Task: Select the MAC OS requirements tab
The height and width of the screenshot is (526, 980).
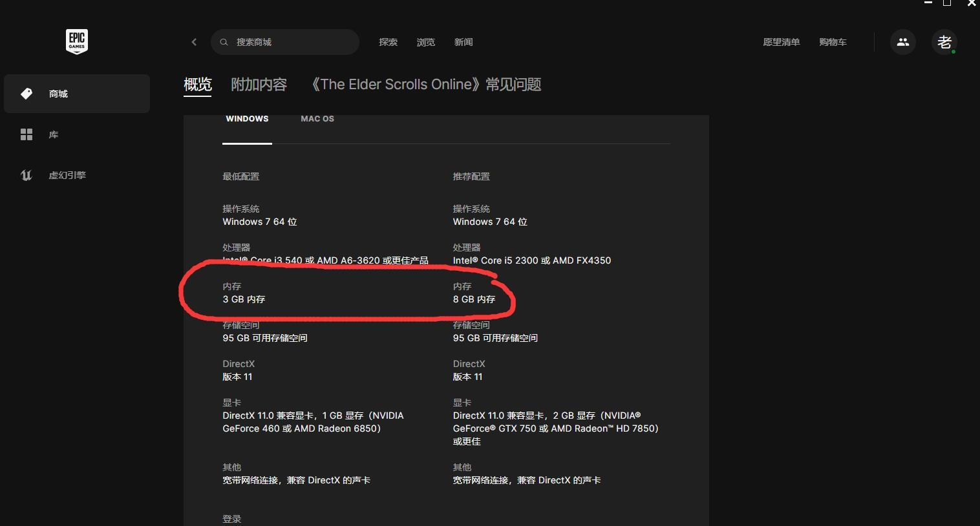Action: pyautogui.click(x=317, y=119)
